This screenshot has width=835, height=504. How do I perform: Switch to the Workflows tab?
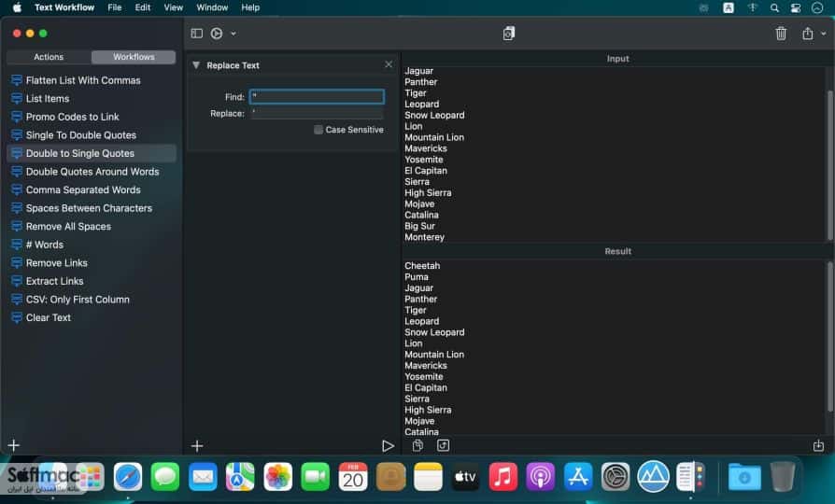[x=134, y=57]
